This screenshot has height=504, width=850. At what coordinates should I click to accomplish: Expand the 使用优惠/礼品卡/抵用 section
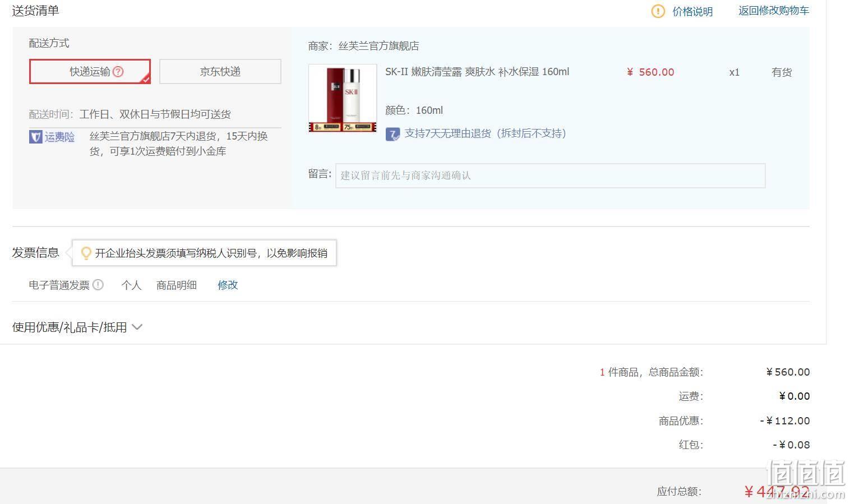(x=77, y=327)
